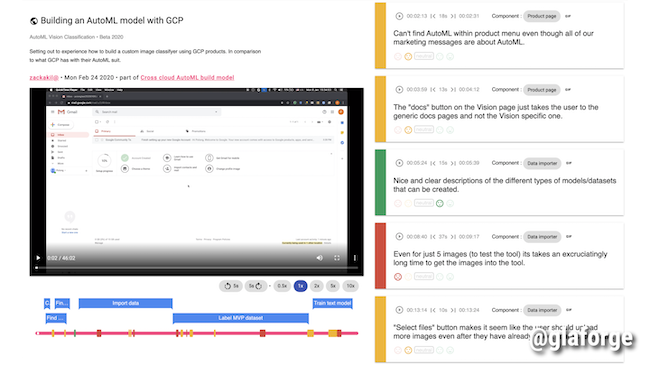Play the clip starting at 00:02:13

pyautogui.click(x=399, y=16)
